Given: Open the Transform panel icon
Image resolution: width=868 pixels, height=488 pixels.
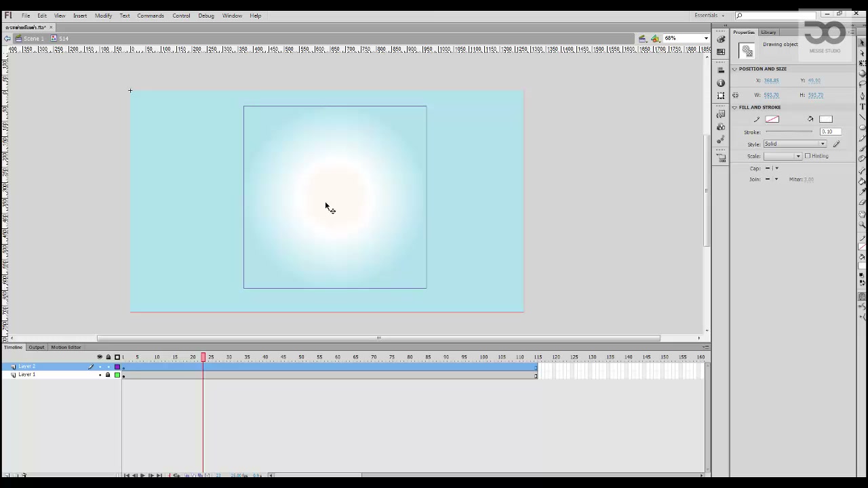Looking at the screenshot, I should click(x=721, y=96).
